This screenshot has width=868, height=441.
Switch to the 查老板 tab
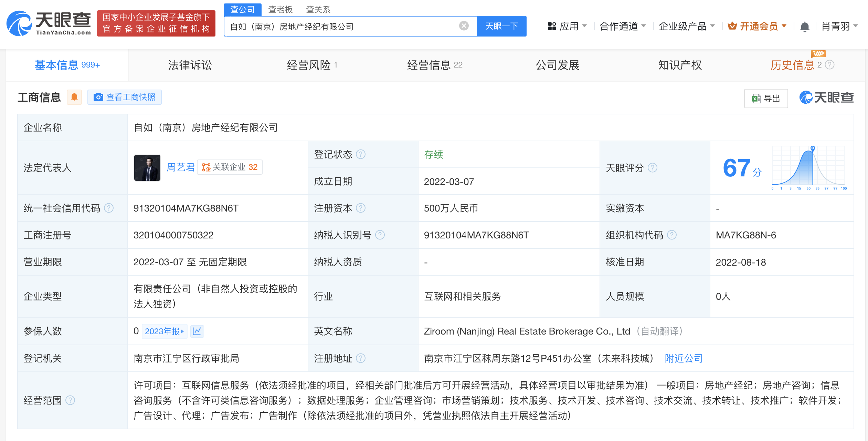[x=280, y=9]
